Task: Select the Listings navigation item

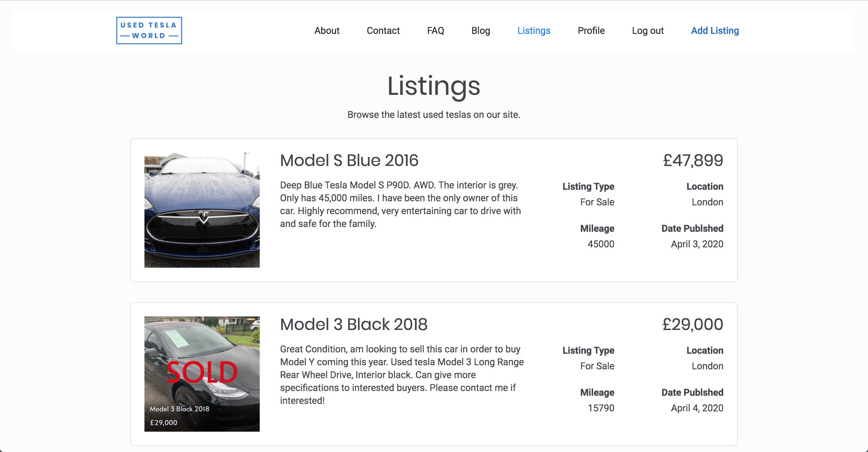Action: click(x=534, y=30)
